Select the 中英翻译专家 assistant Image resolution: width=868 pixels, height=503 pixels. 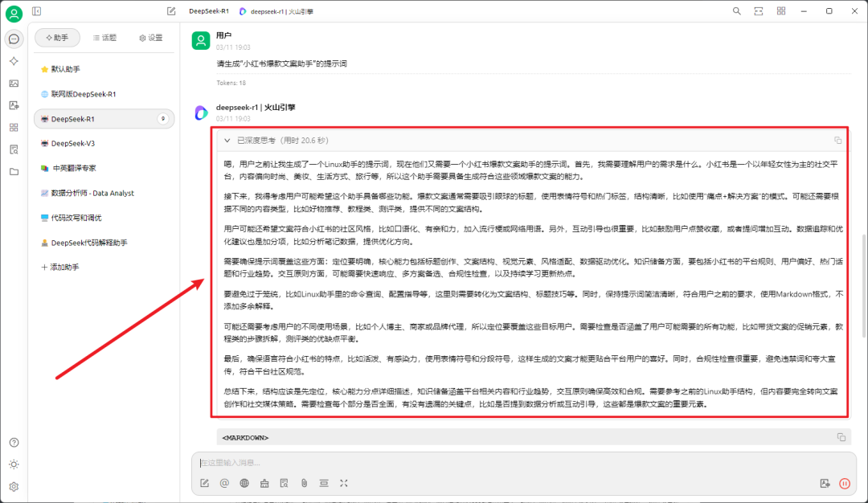[104, 168]
